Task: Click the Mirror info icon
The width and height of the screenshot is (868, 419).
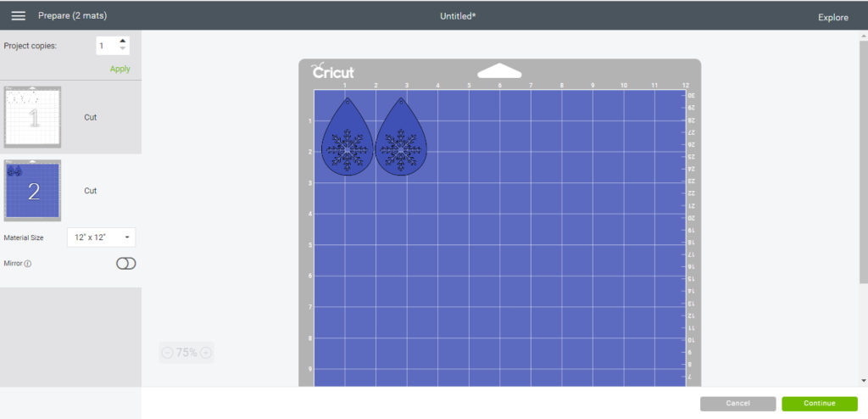Action: (x=28, y=264)
